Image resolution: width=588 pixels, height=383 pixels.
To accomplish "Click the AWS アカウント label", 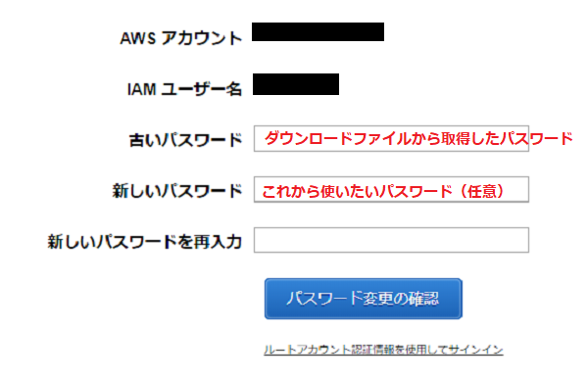I will pos(181,38).
